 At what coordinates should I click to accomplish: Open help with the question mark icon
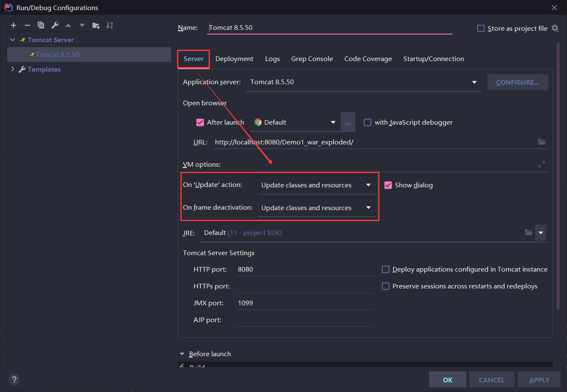[14, 379]
